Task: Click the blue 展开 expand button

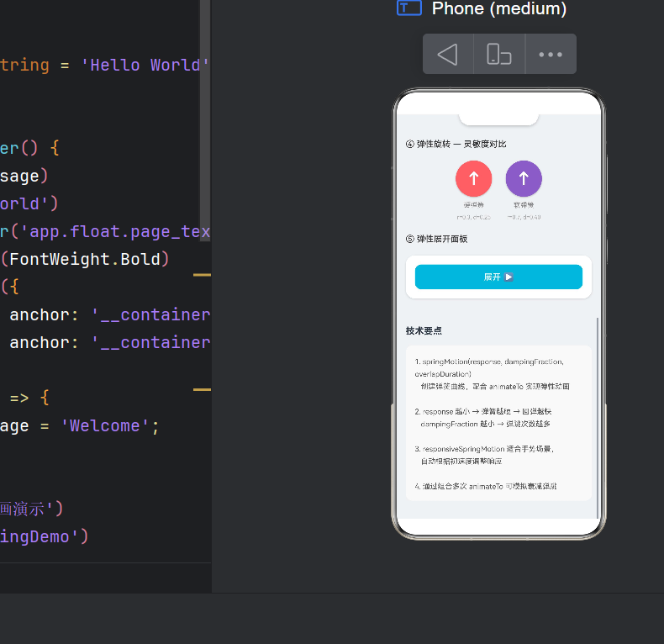Action: click(498, 277)
